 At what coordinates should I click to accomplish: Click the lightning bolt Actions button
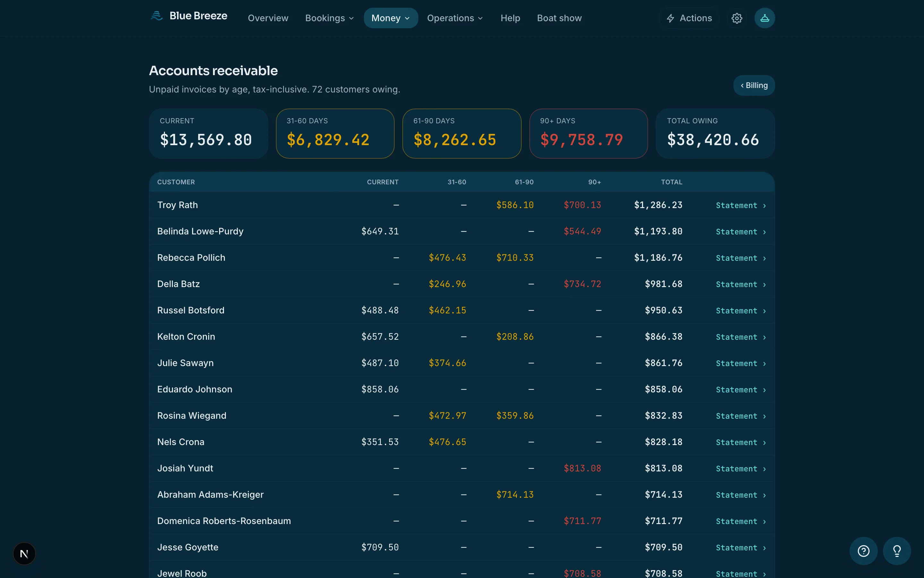click(x=689, y=18)
